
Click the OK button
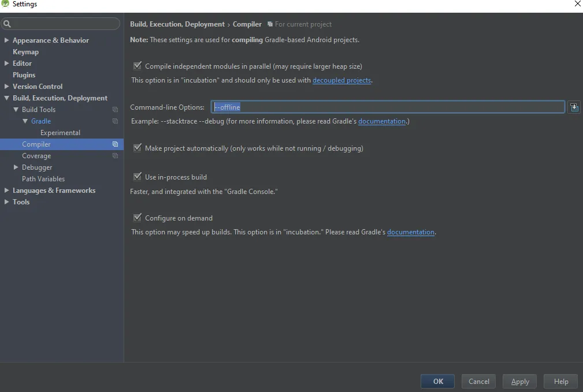pos(437,381)
